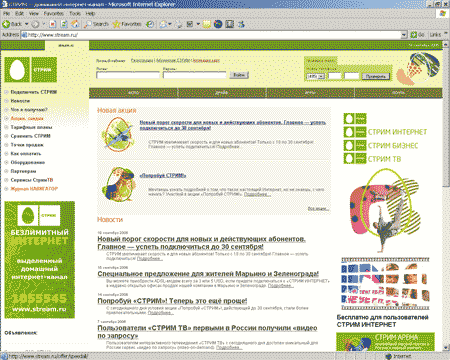Open Партнерам in sidebar
This screenshot has width=450, height=360.
[23, 171]
